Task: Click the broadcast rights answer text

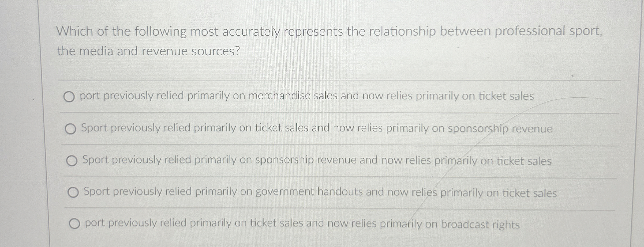Action: 302,224
